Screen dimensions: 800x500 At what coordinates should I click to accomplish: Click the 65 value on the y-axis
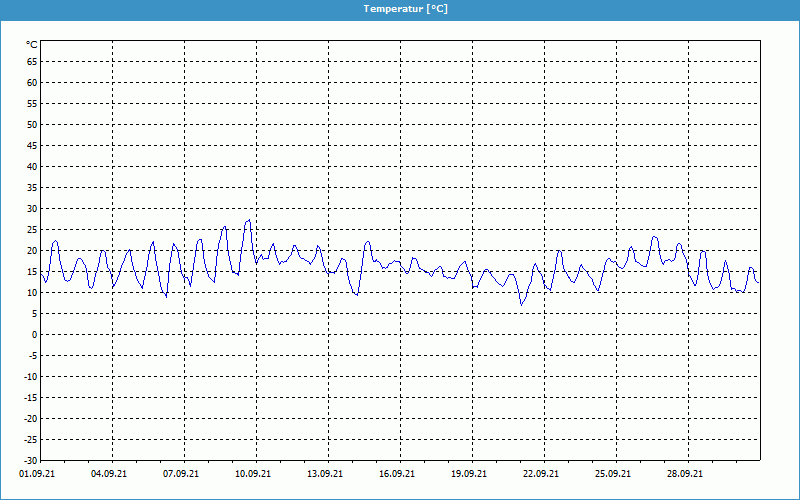click(31, 62)
